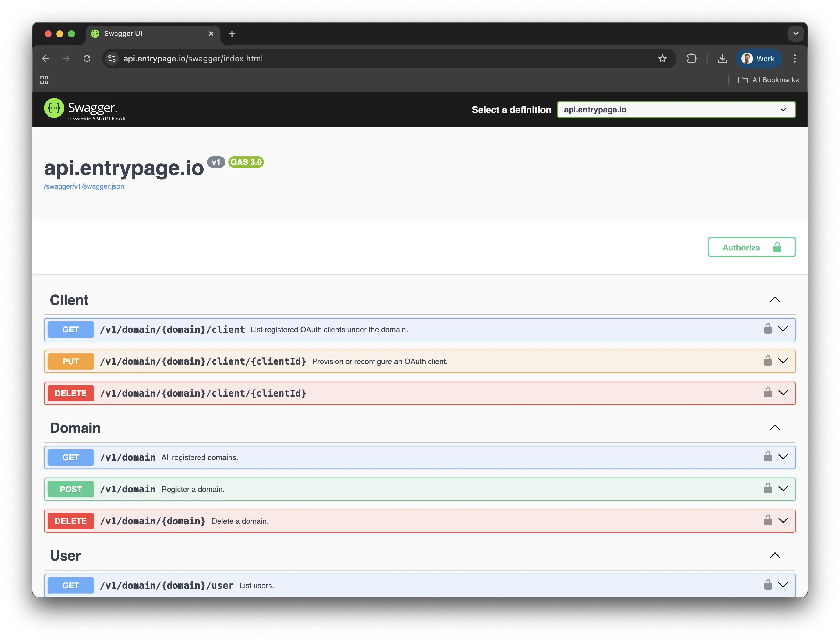Click the DELETE badge for client/{clientId}

(71, 393)
